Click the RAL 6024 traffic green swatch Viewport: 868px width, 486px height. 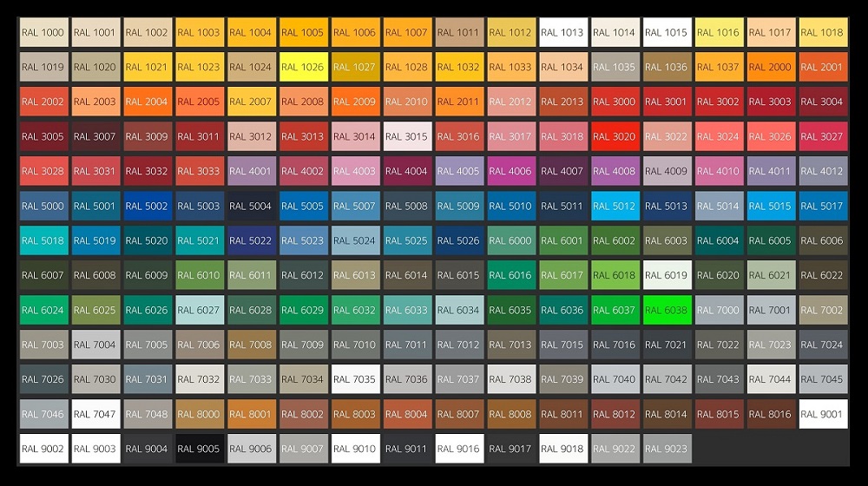click(43, 310)
